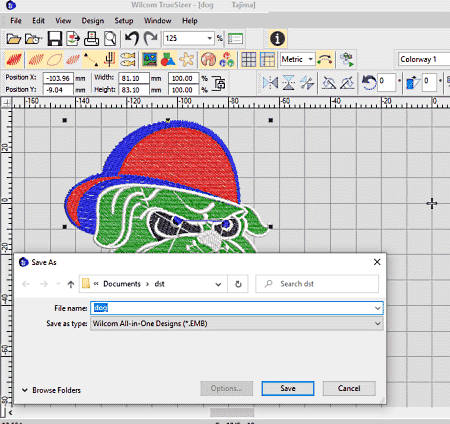
Task: Open the Save as type dropdown
Action: [377, 323]
